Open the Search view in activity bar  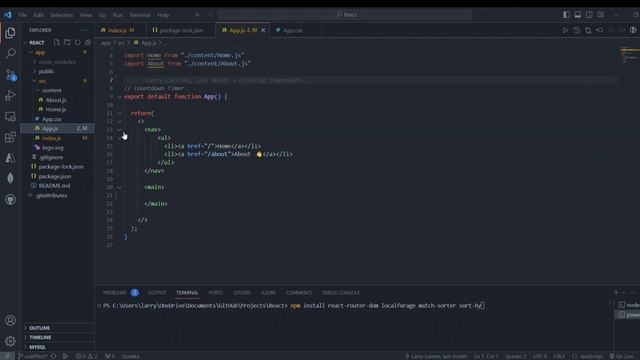[x=10, y=53]
